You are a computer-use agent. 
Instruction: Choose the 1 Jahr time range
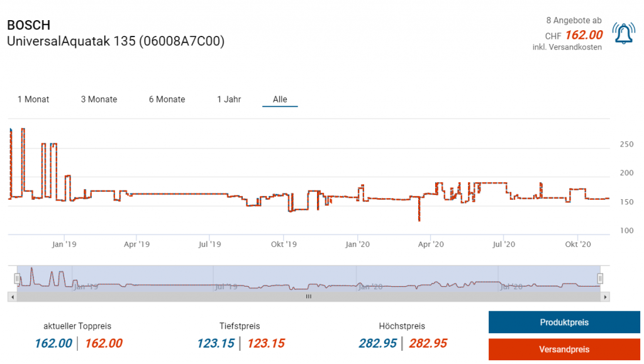click(x=229, y=99)
